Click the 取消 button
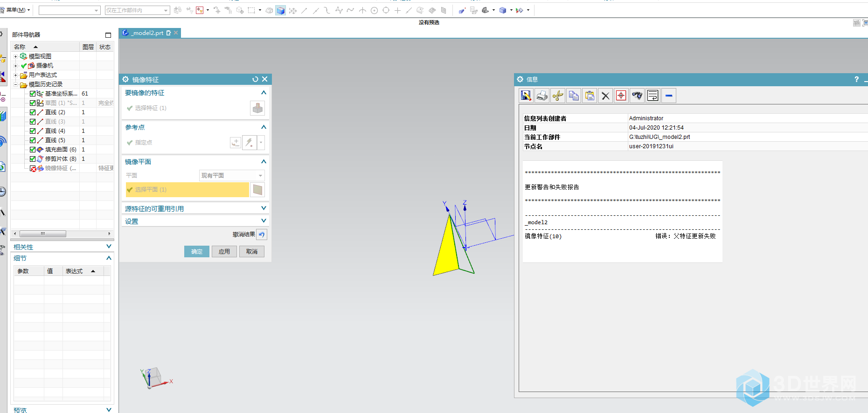The image size is (868, 413). [252, 252]
